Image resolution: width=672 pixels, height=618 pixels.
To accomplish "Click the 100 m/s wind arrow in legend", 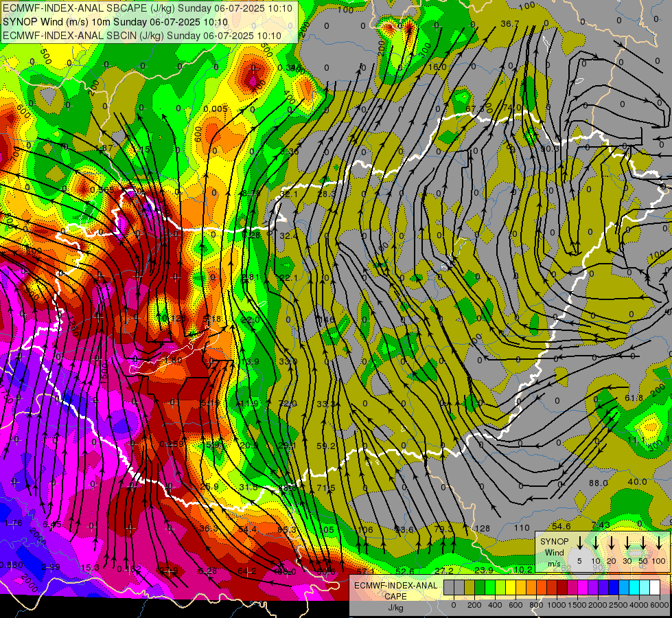I will [x=659, y=544].
